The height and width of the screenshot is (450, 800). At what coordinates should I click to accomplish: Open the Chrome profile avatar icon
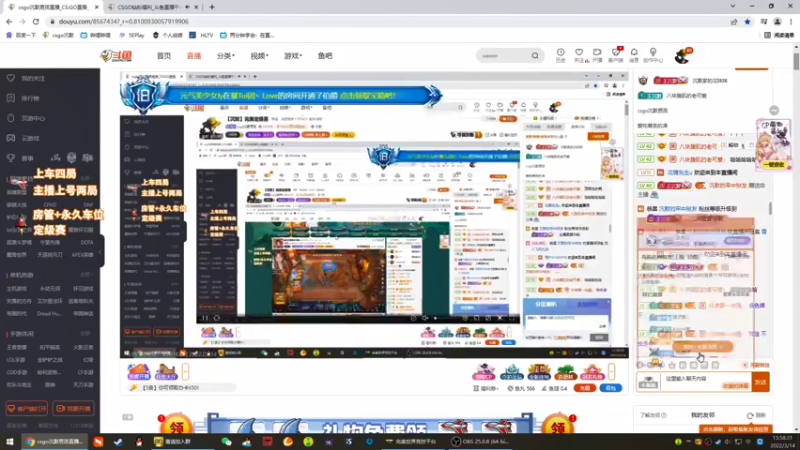[777, 21]
